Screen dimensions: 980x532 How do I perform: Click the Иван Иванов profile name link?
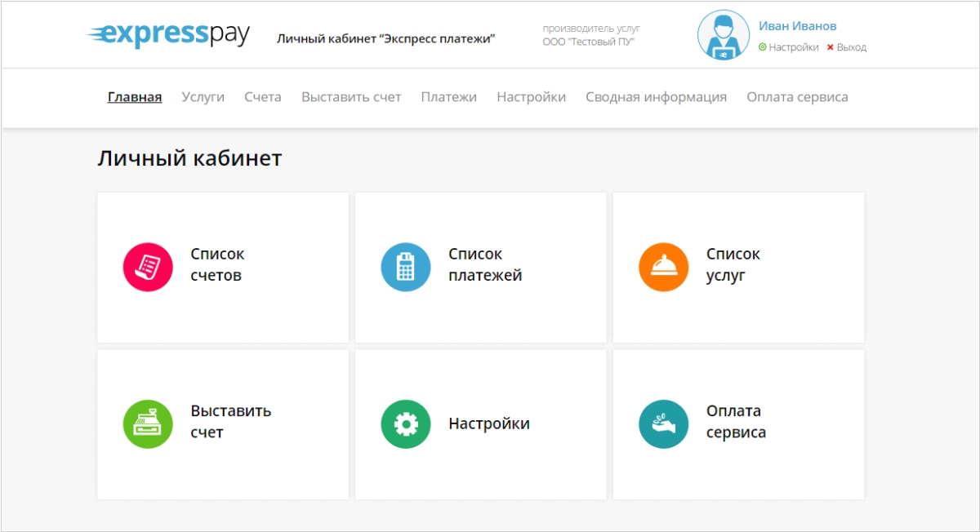click(x=797, y=26)
